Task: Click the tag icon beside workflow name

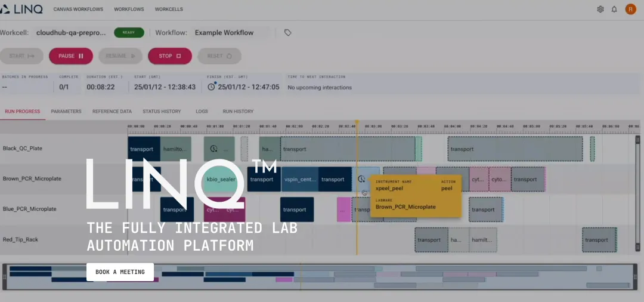Action: (x=288, y=32)
